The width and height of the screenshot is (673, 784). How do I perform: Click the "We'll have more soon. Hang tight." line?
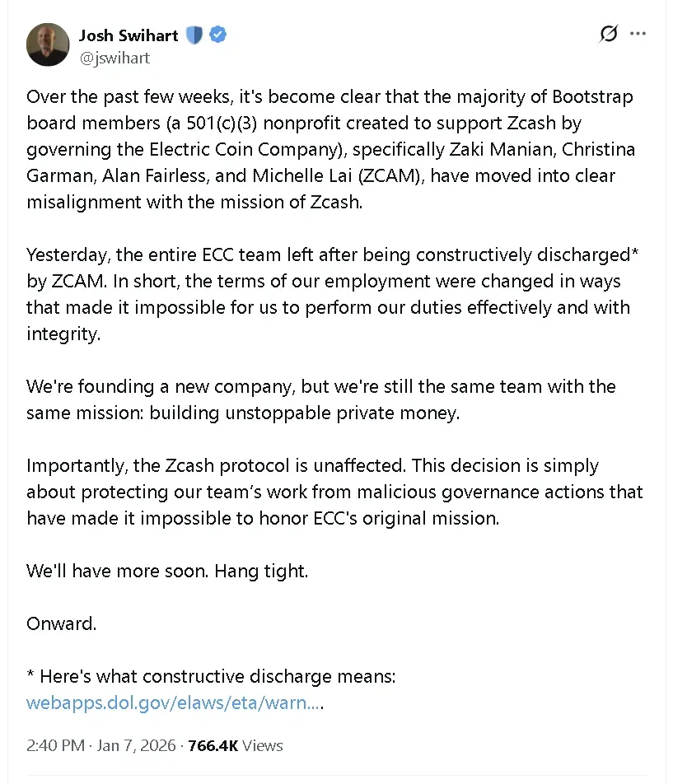[x=167, y=571]
